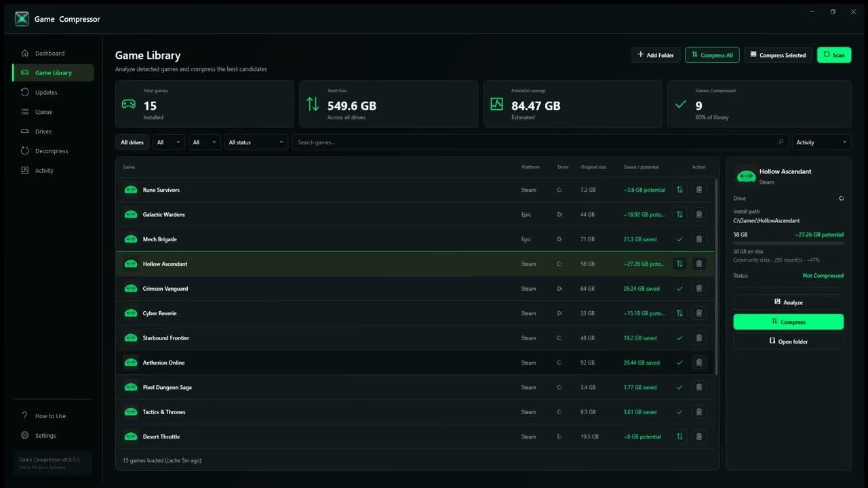Focus the Search games field

[x=540, y=142]
